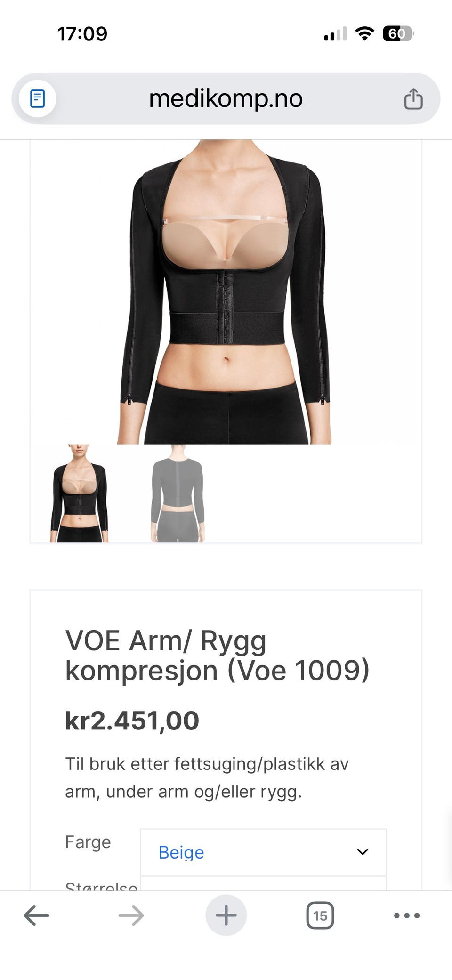Open the three-dot browser menu

pyautogui.click(x=407, y=915)
